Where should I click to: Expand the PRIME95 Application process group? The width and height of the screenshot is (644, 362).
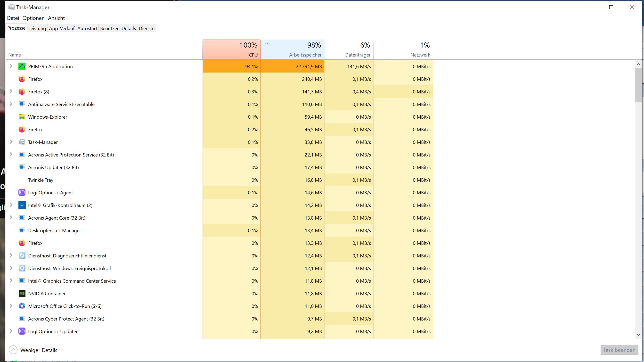click(x=11, y=66)
